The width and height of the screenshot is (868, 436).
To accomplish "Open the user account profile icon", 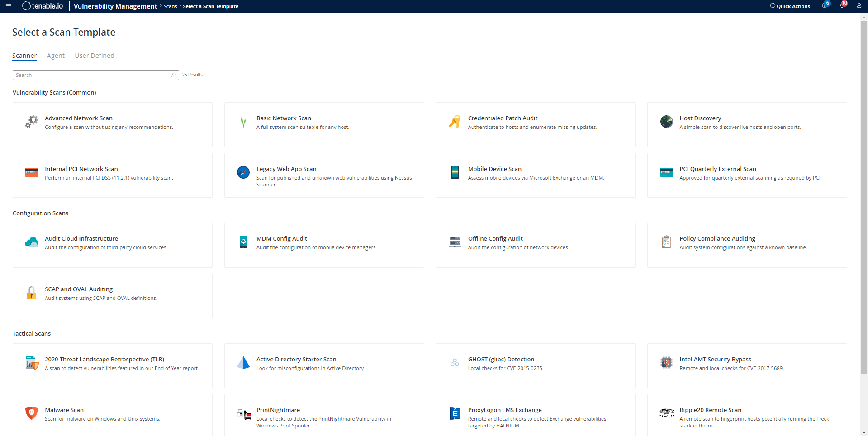I will 859,6.
